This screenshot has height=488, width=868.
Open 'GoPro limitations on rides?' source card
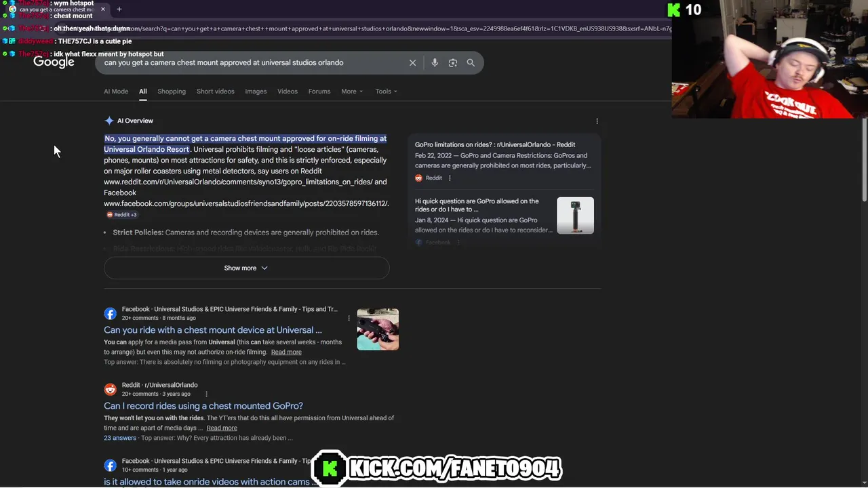coord(495,144)
